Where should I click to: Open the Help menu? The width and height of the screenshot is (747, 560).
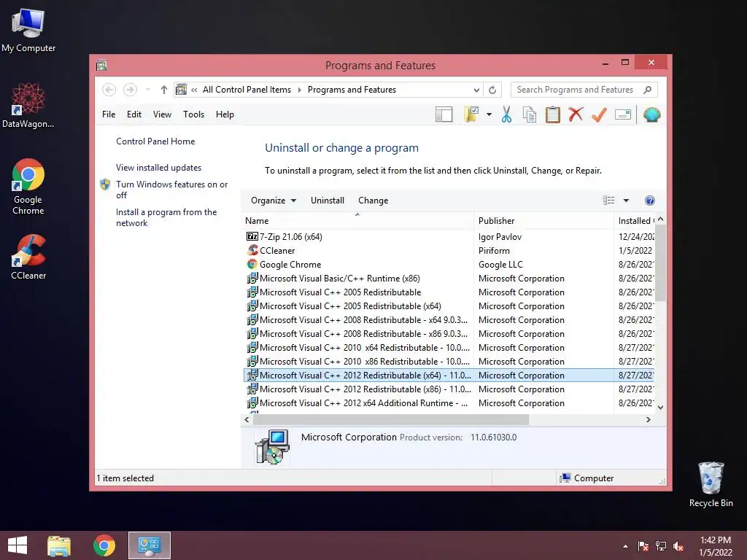[225, 114]
